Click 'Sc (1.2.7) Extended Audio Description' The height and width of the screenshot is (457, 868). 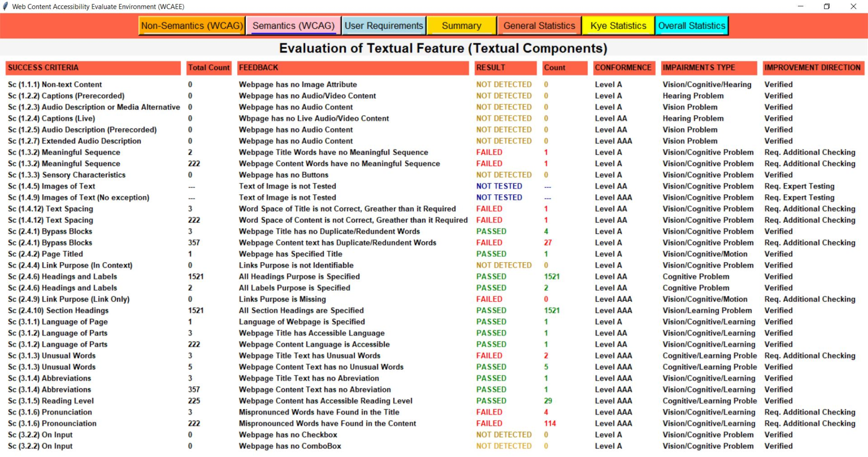click(x=74, y=141)
